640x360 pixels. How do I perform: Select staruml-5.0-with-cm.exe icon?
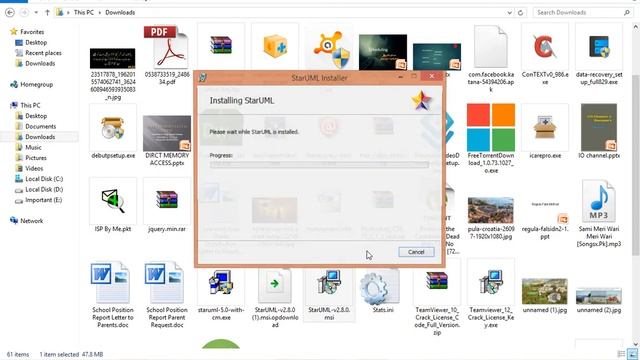221,282
